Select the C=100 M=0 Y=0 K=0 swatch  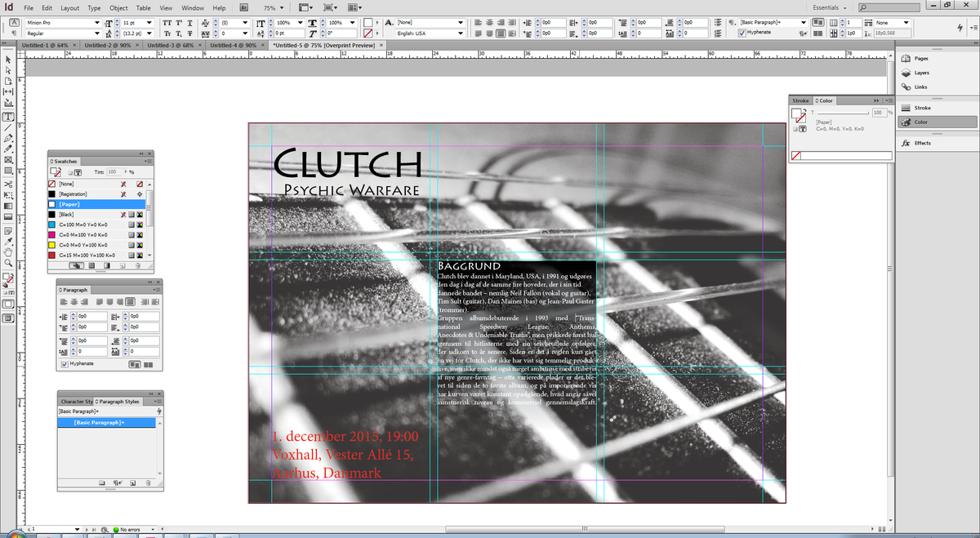click(x=96, y=225)
